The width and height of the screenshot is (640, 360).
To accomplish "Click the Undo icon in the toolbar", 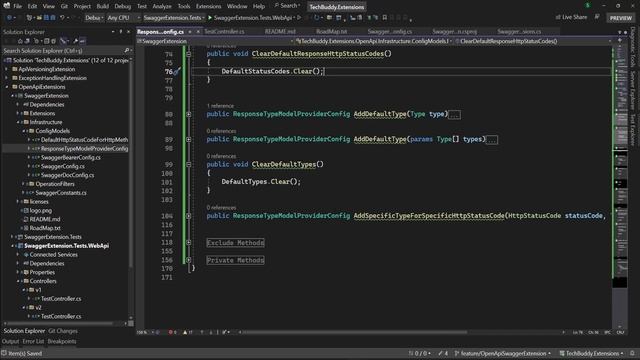I will pos(62,18).
